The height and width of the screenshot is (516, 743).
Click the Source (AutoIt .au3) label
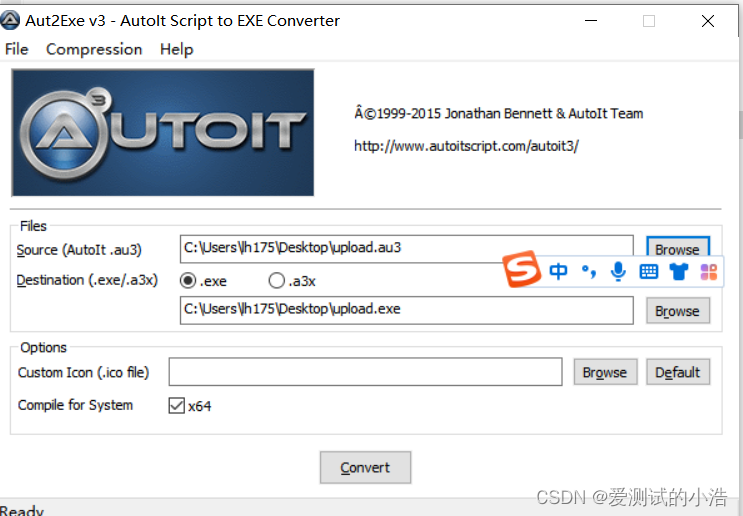(79, 250)
